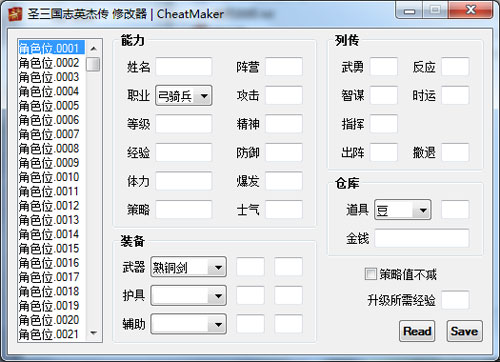
Task: Select 角色位.0014 in the character list
Action: pyautogui.click(x=52, y=234)
